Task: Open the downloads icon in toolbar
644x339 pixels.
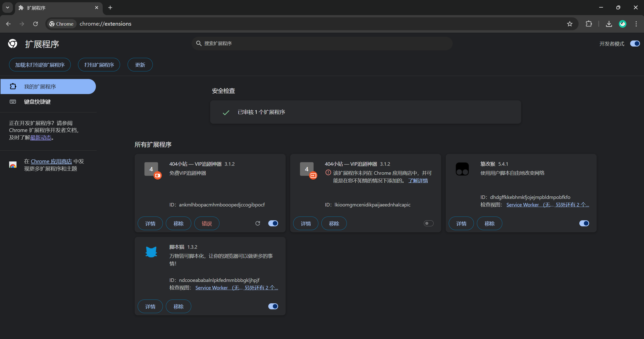Action: (x=609, y=24)
